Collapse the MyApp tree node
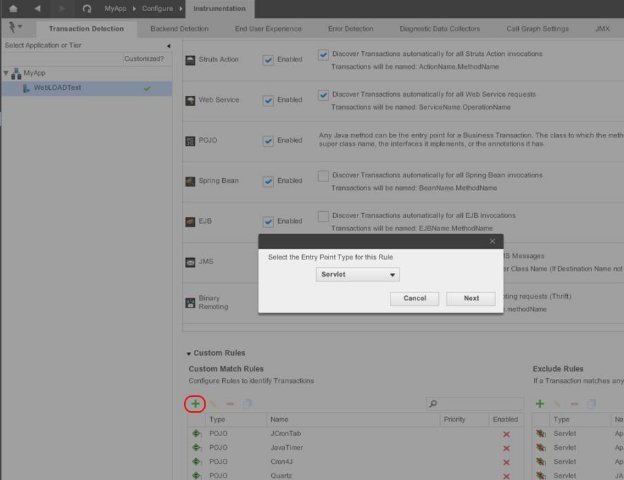Image resolution: width=624 pixels, height=480 pixels. click(x=5, y=74)
